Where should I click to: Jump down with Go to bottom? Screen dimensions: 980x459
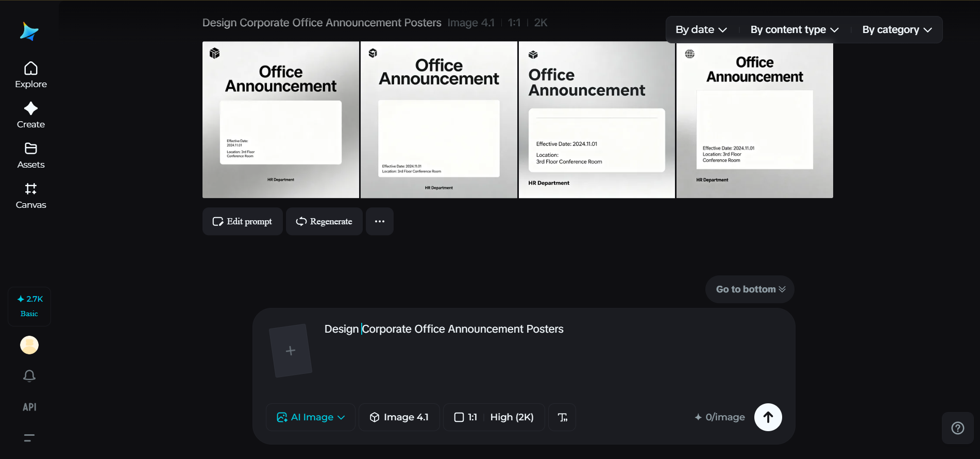click(x=750, y=289)
